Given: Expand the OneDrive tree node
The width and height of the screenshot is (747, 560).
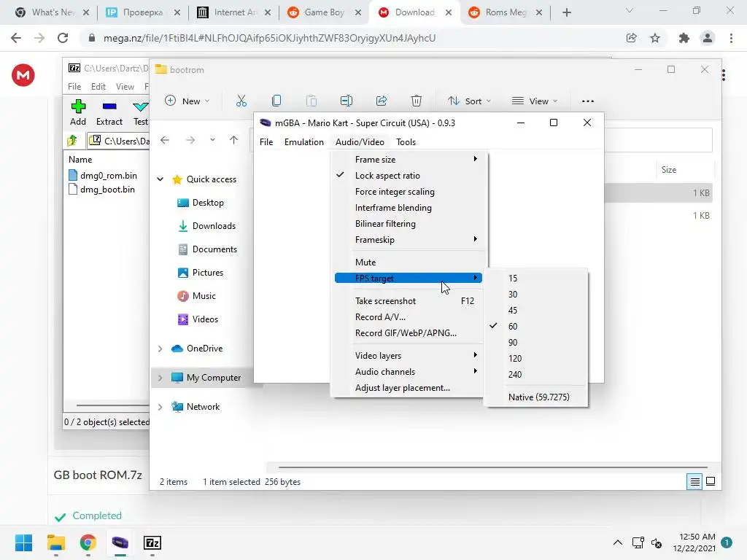Looking at the screenshot, I should pos(160,349).
